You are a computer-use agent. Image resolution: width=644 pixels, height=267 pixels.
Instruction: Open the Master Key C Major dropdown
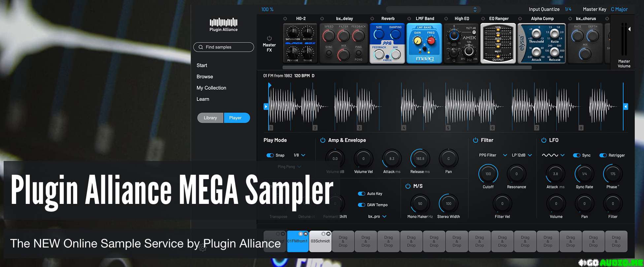(x=619, y=9)
